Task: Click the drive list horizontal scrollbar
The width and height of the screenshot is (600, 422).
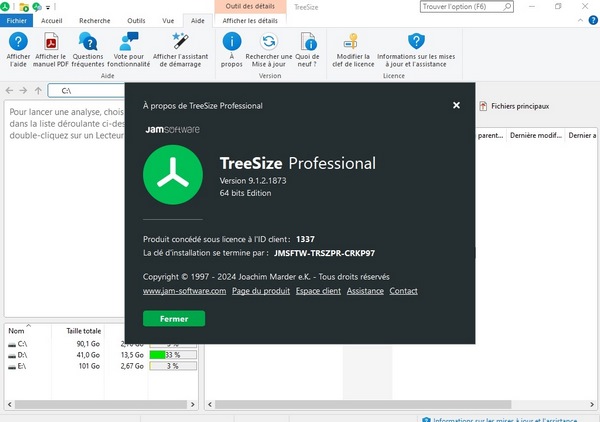Action: (101, 404)
